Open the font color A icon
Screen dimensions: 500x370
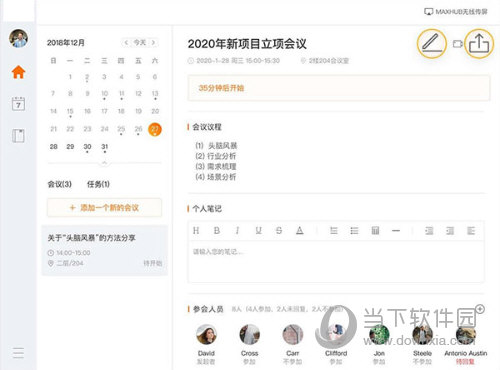pyautogui.click(x=300, y=231)
